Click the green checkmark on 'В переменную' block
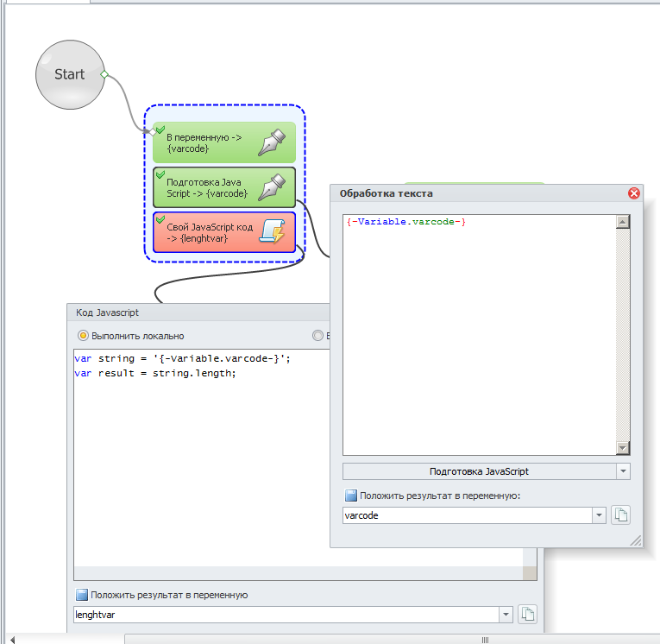This screenshot has height=644, width=660. [160, 129]
